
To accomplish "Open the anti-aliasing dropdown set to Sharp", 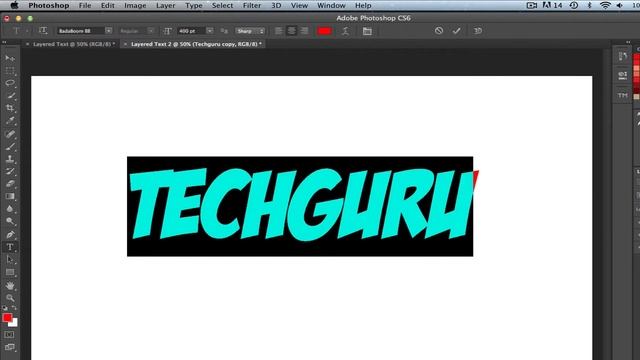I will pyautogui.click(x=250, y=31).
